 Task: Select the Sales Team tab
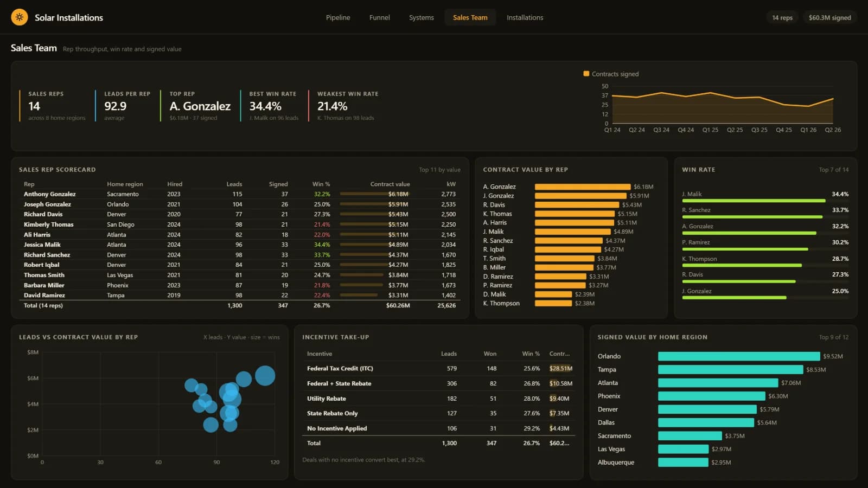(470, 17)
